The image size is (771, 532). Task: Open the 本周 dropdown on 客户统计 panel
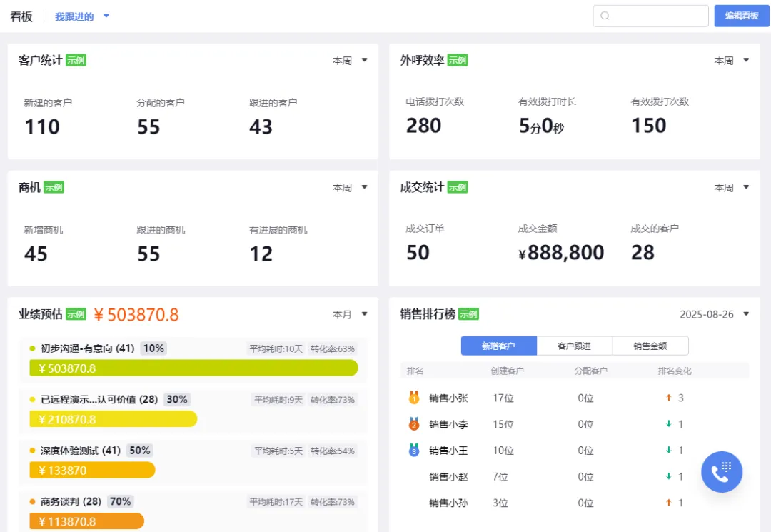350,60
